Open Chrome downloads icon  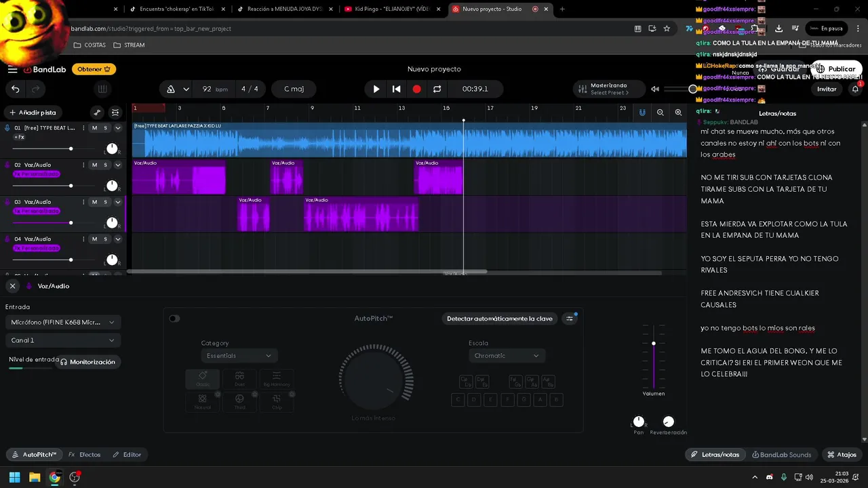click(x=778, y=28)
